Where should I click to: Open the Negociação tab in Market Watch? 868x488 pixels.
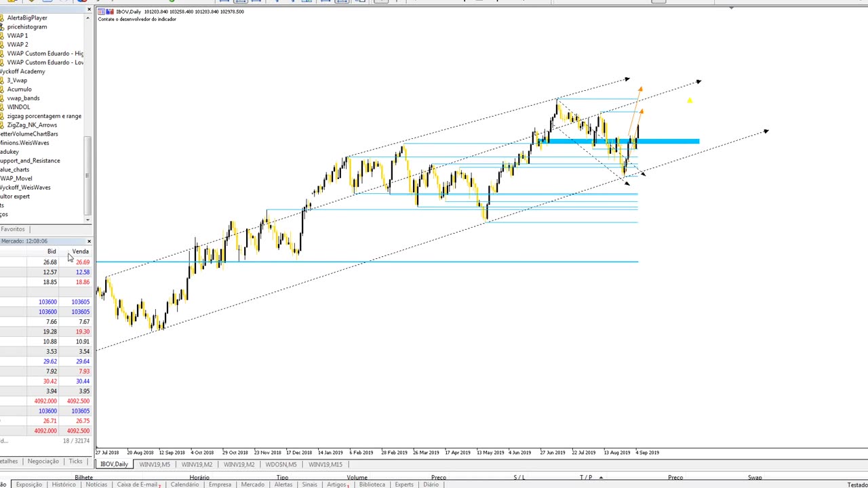tap(43, 462)
